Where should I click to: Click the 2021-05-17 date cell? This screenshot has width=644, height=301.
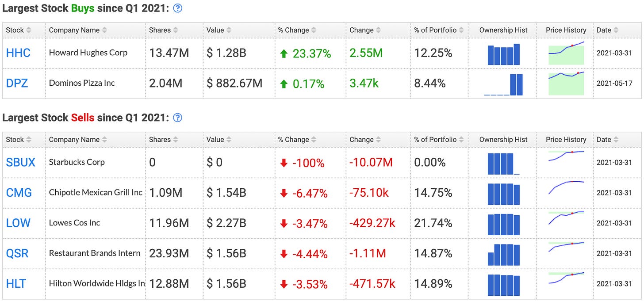point(617,83)
